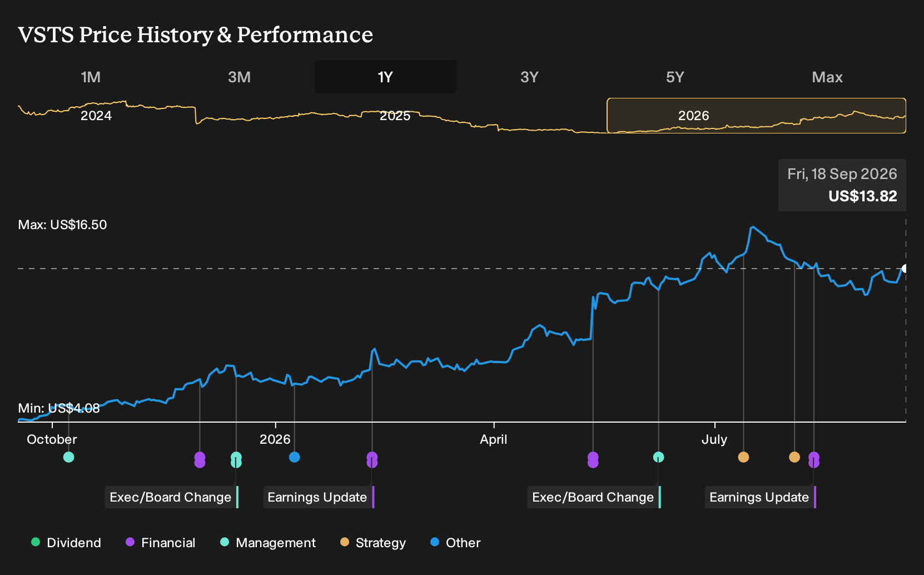
Task: Open the teal Management marker below October
Action: (x=68, y=457)
